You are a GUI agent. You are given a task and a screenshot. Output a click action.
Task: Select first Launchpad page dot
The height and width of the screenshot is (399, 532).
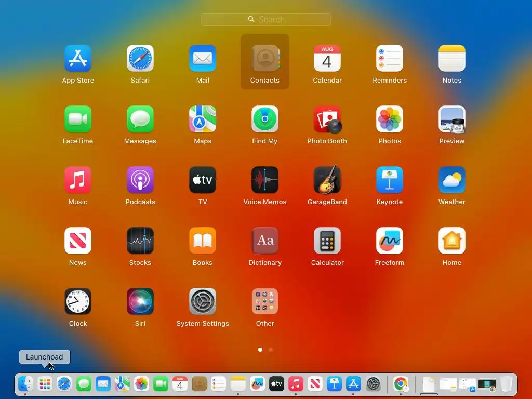(x=260, y=350)
